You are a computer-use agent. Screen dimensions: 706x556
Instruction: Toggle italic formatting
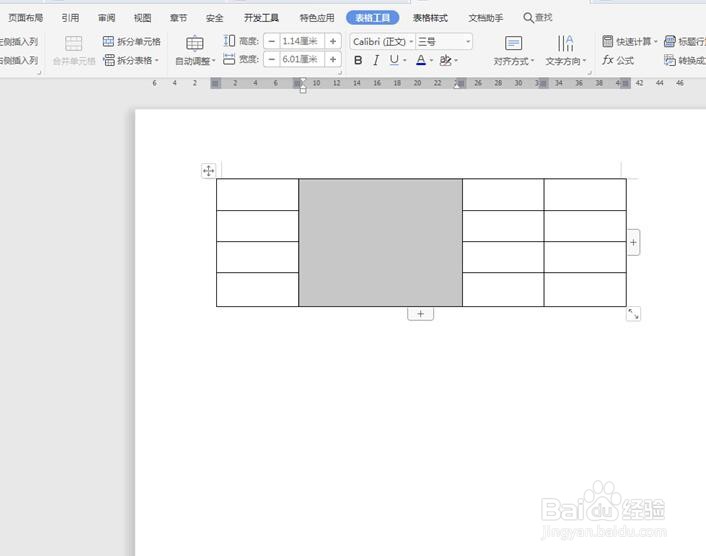tap(376, 60)
